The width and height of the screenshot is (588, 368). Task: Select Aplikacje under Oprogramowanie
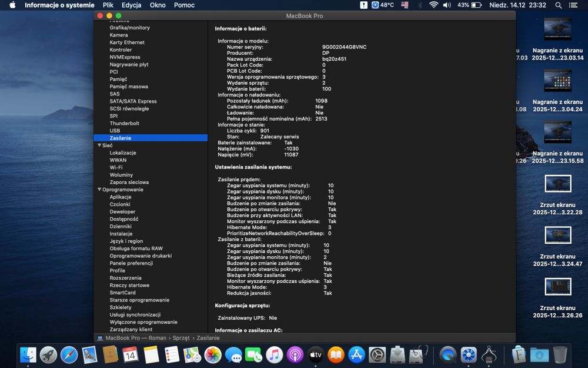[x=121, y=197]
